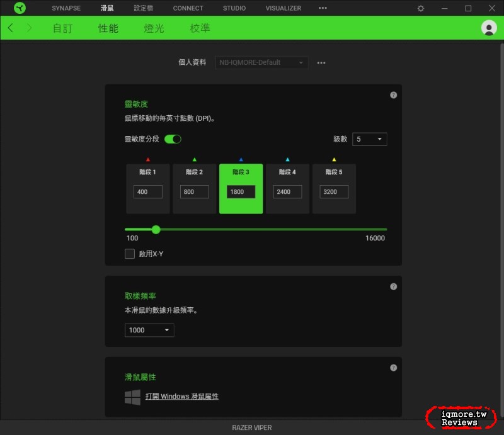Image resolution: width=504 pixels, height=435 pixels.
Task: Select the 階段 5 DPI stage
Action: pos(334,172)
